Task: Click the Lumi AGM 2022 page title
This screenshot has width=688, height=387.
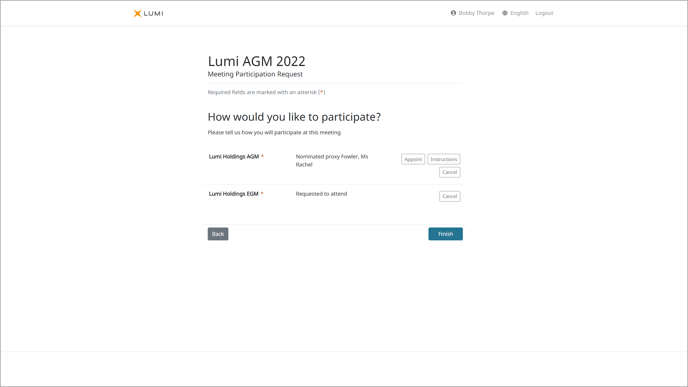Action: coord(256,61)
